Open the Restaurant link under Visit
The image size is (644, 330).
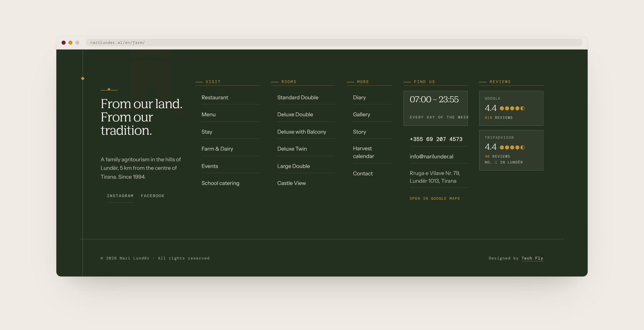tap(215, 97)
